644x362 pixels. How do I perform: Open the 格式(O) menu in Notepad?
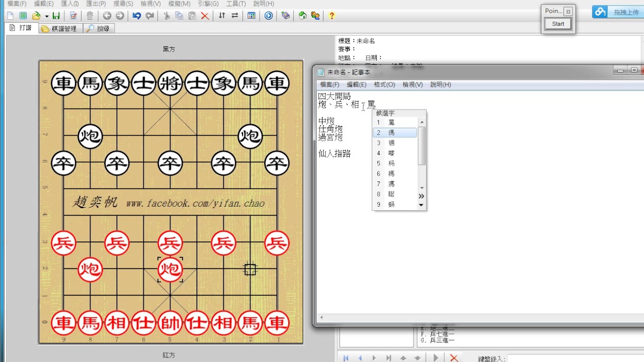pos(384,84)
